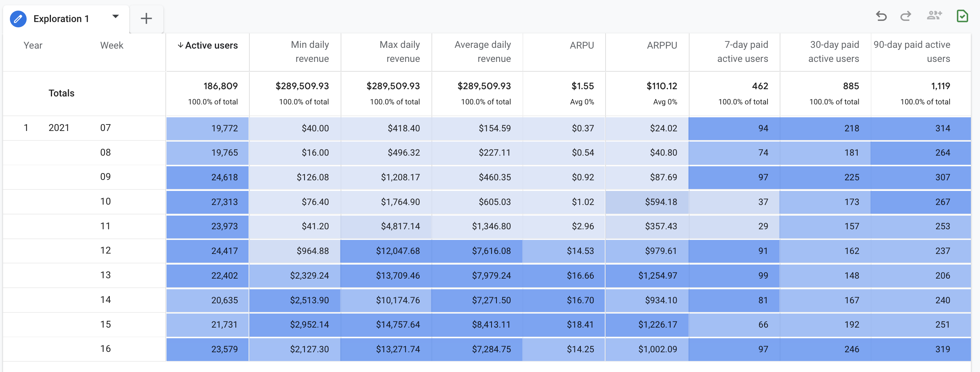The image size is (980, 372).
Task: Sort by Max daily revenue column
Action: (x=400, y=52)
